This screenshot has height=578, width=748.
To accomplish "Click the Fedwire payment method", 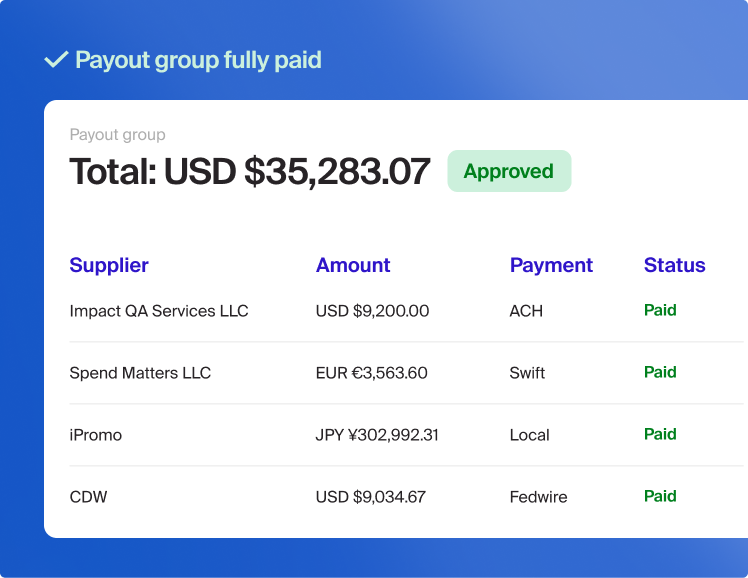I will coord(539,497).
